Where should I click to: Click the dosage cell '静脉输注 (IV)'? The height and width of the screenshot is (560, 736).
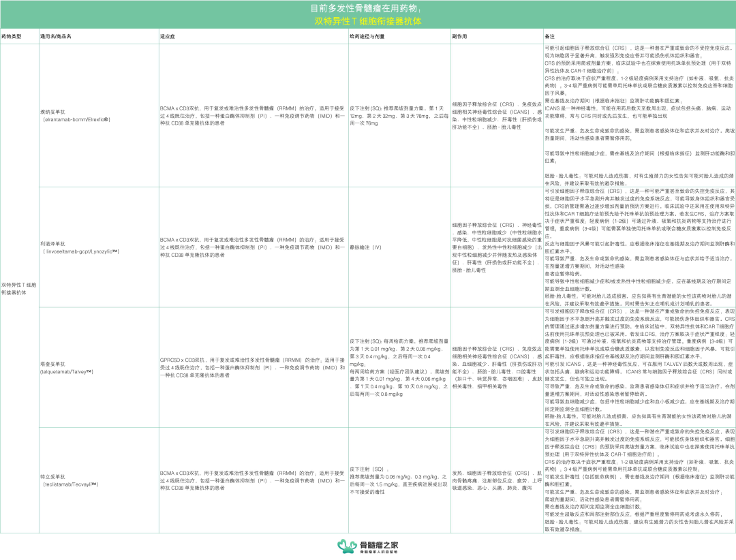[x=399, y=247]
